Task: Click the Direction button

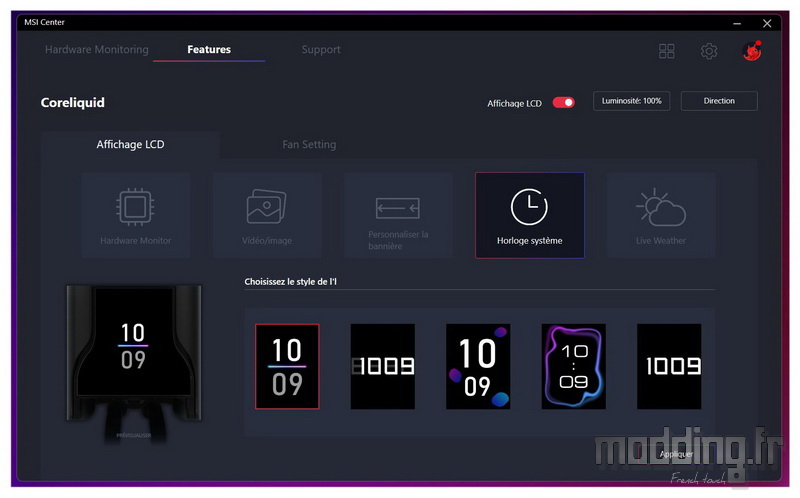Action: 719,101
